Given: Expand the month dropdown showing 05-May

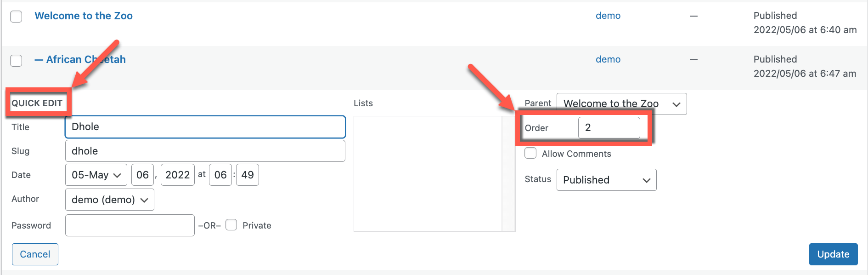Looking at the screenshot, I should [x=96, y=175].
